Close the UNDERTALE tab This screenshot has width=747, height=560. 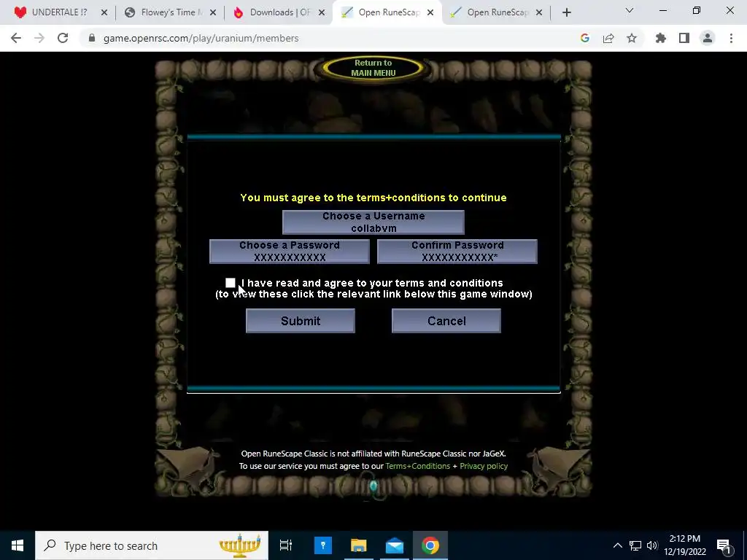tap(104, 13)
